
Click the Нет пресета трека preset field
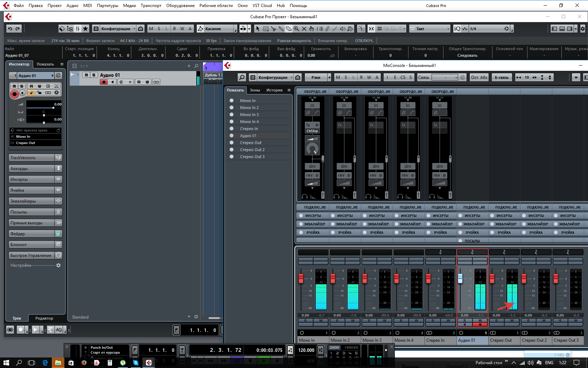35,130
